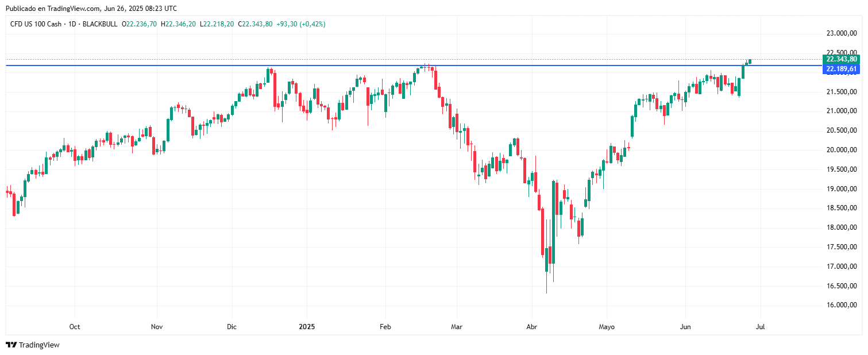Image resolution: width=868 pixels, height=355 pixels.
Task: Click the green 22.343,80 current price label
Action: click(x=841, y=59)
